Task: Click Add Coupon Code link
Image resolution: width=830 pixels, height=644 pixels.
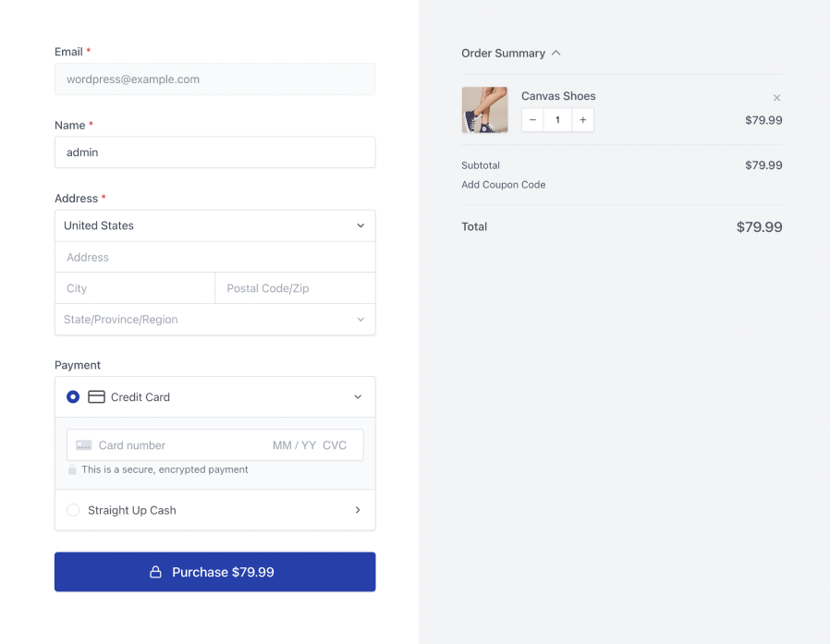Action: 504,185
